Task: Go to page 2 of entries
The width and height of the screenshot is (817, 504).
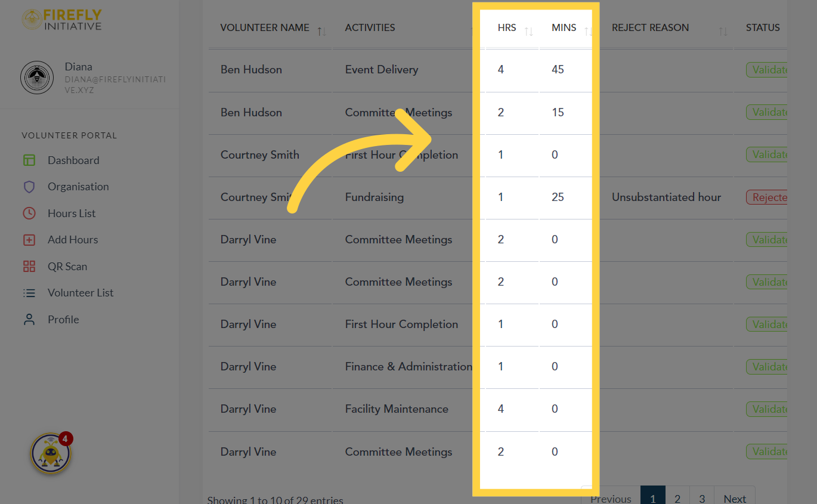Action: coord(677,498)
